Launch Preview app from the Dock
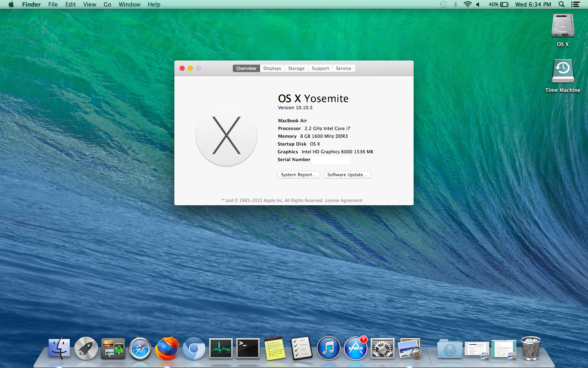 pyautogui.click(x=410, y=348)
